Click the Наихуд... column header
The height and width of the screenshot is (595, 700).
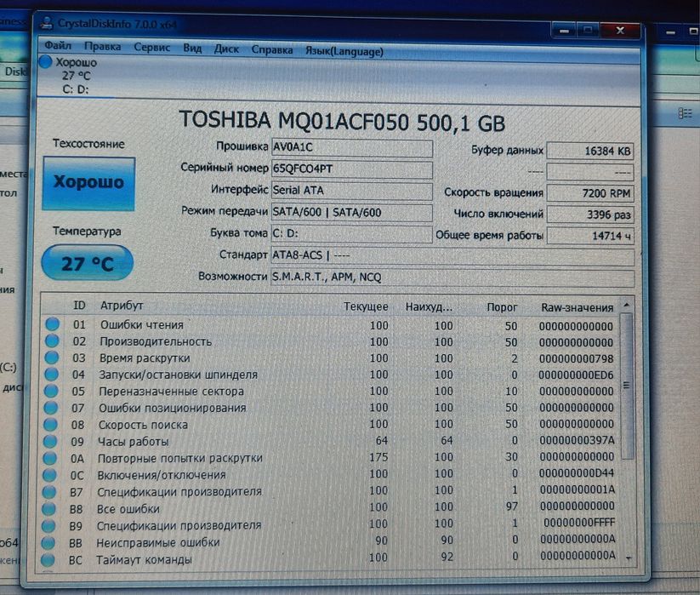coord(429,307)
